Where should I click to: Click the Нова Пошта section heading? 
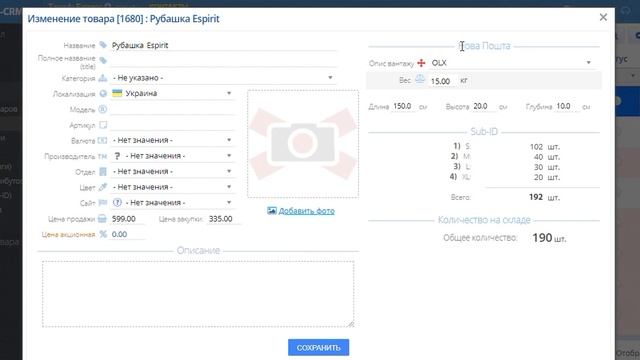484,46
